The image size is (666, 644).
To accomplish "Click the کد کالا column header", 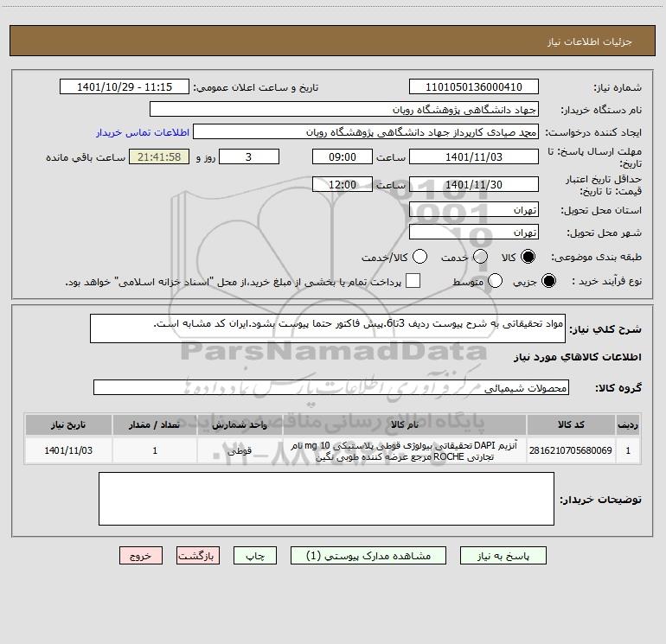I will coord(571,425).
